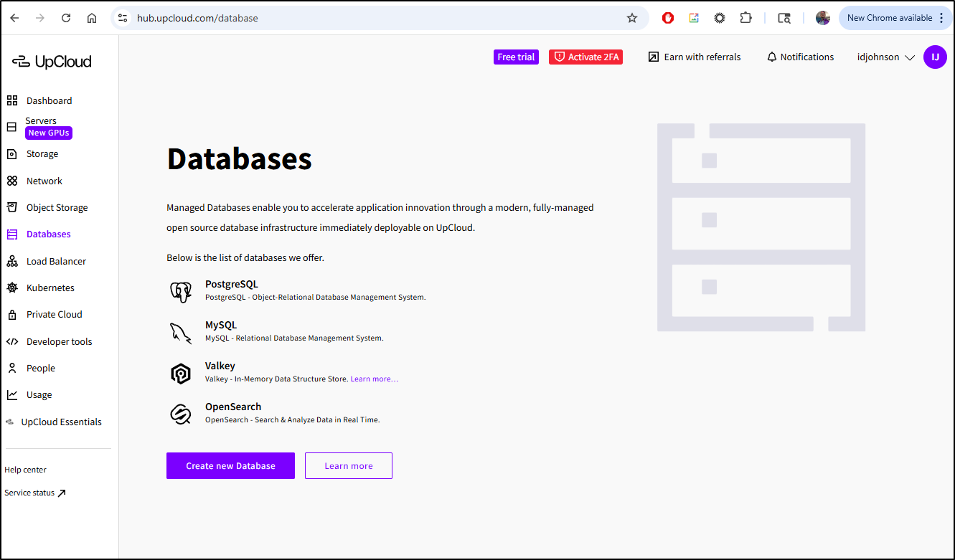Click the Object Storage bucket icon
The image size is (955, 560).
click(12, 207)
